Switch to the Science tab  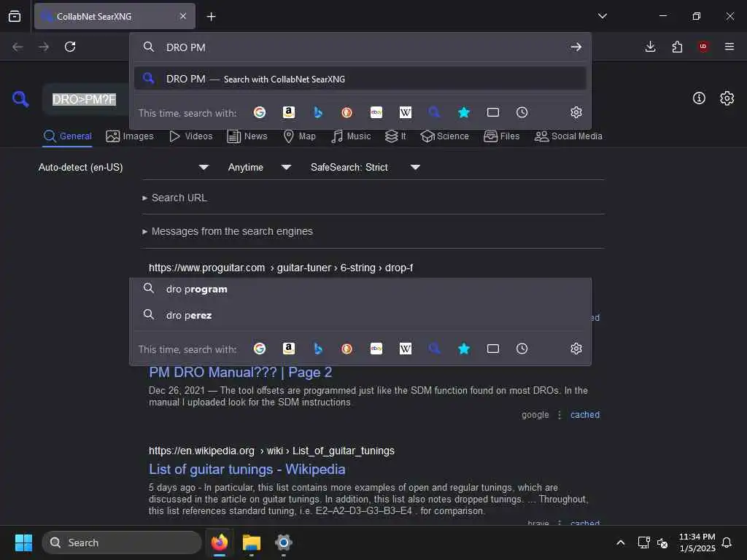[444, 136]
